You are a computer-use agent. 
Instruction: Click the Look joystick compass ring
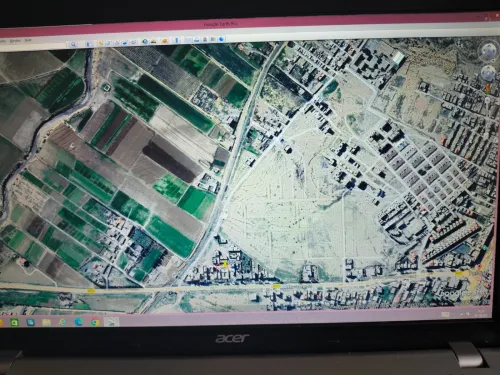(488, 52)
